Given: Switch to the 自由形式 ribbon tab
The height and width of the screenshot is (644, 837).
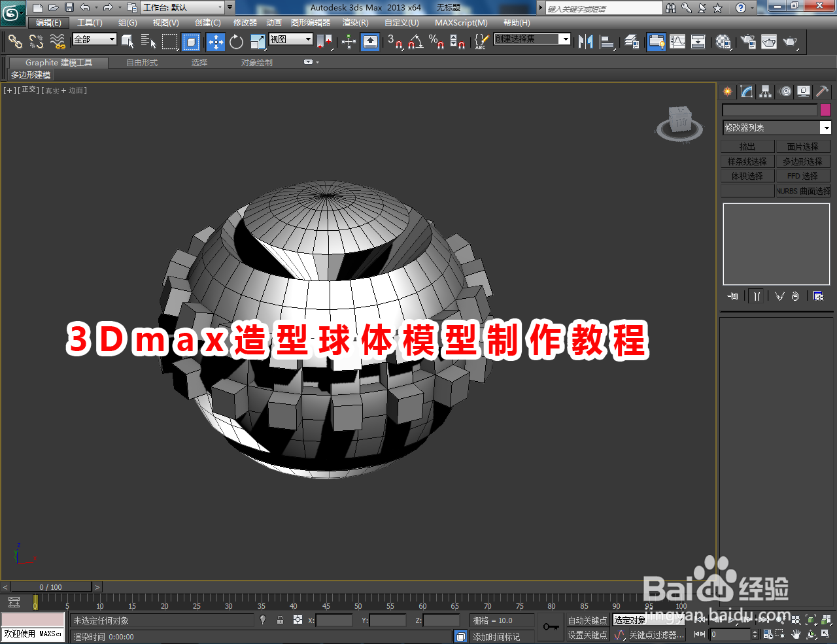Looking at the screenshot, I should (x=141, y=62).
